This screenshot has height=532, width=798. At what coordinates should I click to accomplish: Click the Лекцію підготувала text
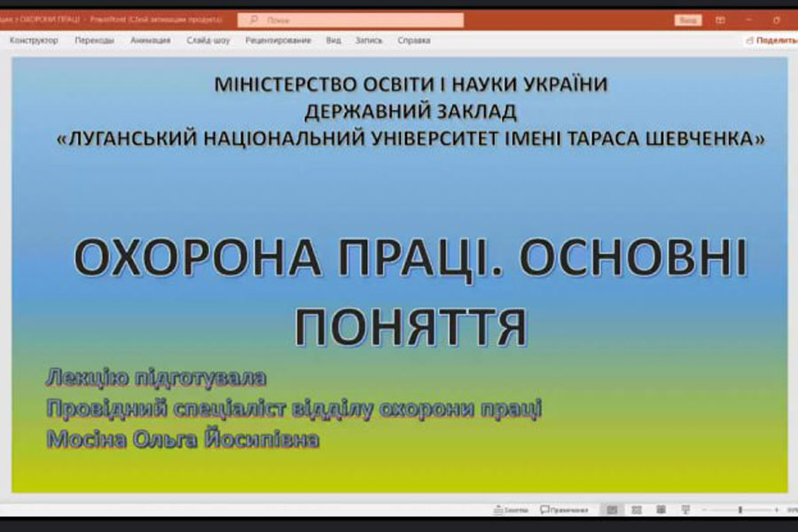(156, 378)
